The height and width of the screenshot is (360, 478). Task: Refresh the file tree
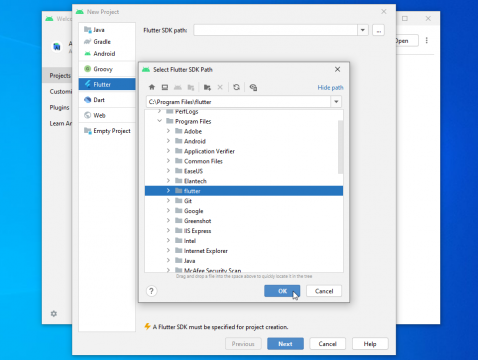coord(236,87)
